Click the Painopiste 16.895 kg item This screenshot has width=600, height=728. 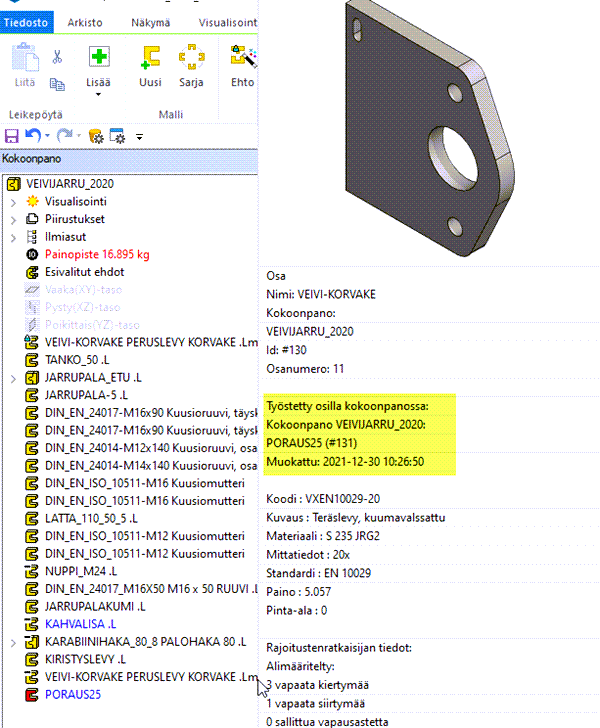click(x=97, y=255)
